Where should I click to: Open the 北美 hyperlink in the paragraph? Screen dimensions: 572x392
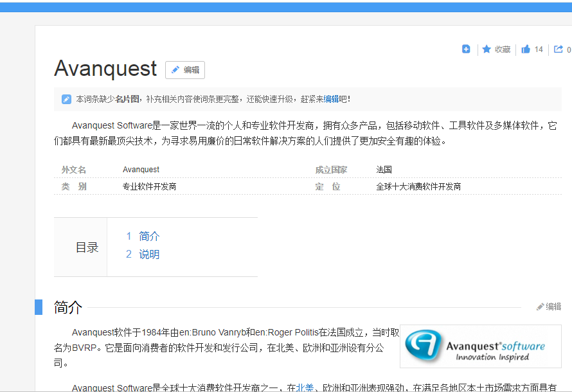click(x=305, y=388)
